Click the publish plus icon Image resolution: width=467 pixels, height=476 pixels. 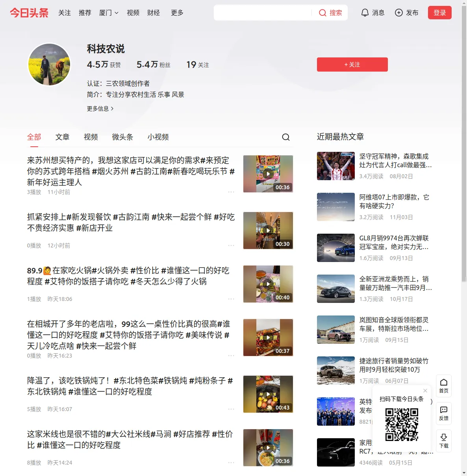399,13
